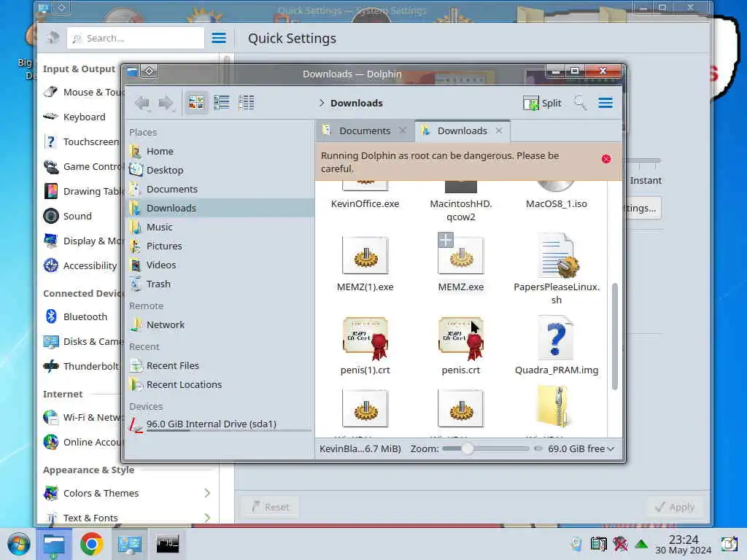
Task: Select the penis(1).crt certificate icon
Action: pos(365,338)
